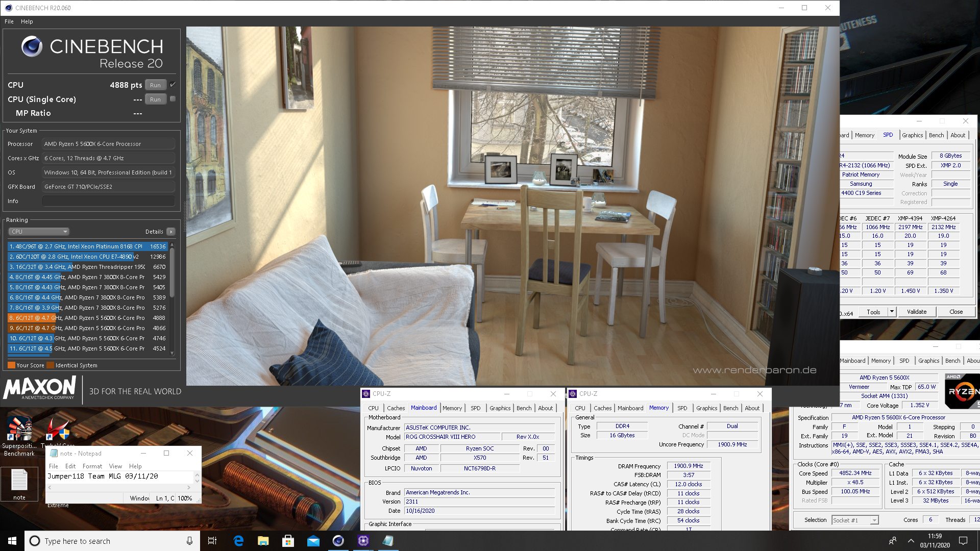Expand the CPU ranking type dropdown
The image size is (980, 551).
coord(39,232)
